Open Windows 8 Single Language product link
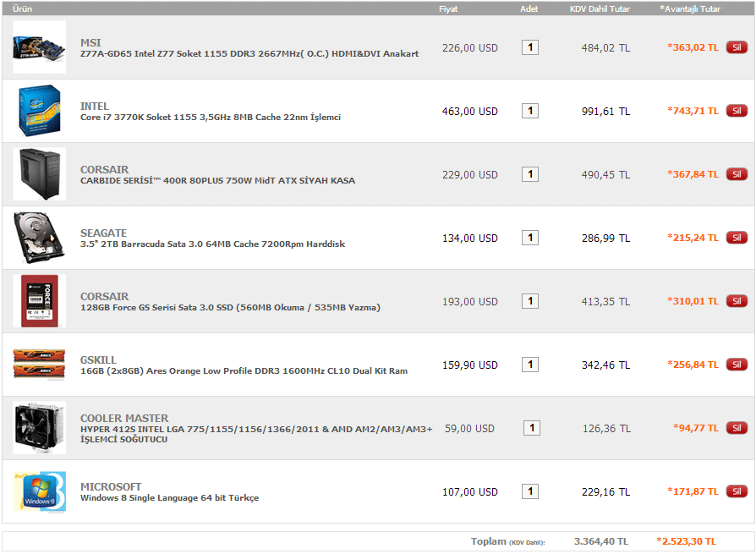This screenshot has height=554, width=756. tap(169, 498)
